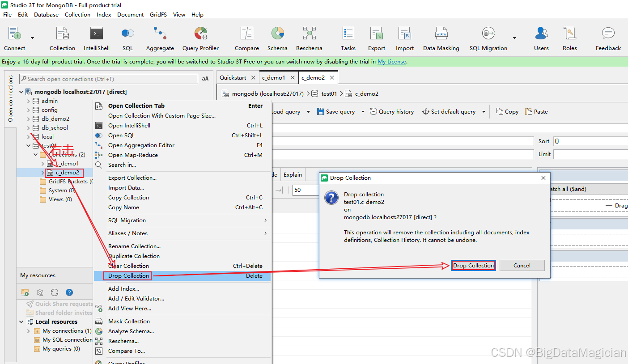Collapse the mongodb localhost:27017 connection node

click(21, 92)
